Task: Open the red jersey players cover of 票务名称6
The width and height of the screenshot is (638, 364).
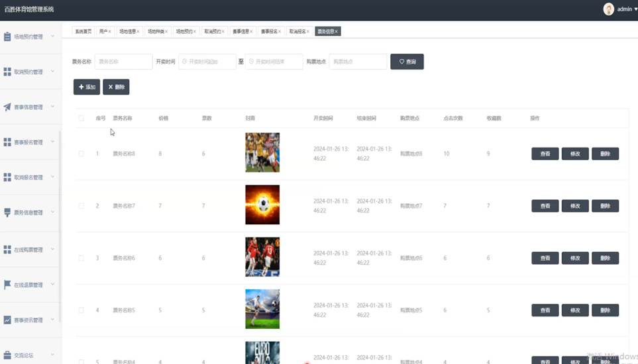Action: click(262, 257)
